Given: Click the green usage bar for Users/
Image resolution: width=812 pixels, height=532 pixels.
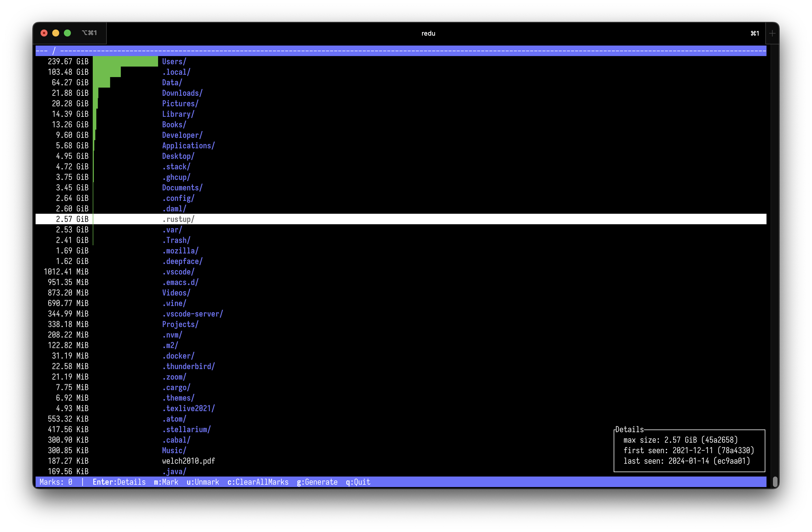Looking at the screenshot, I should [x=125, y=62].
